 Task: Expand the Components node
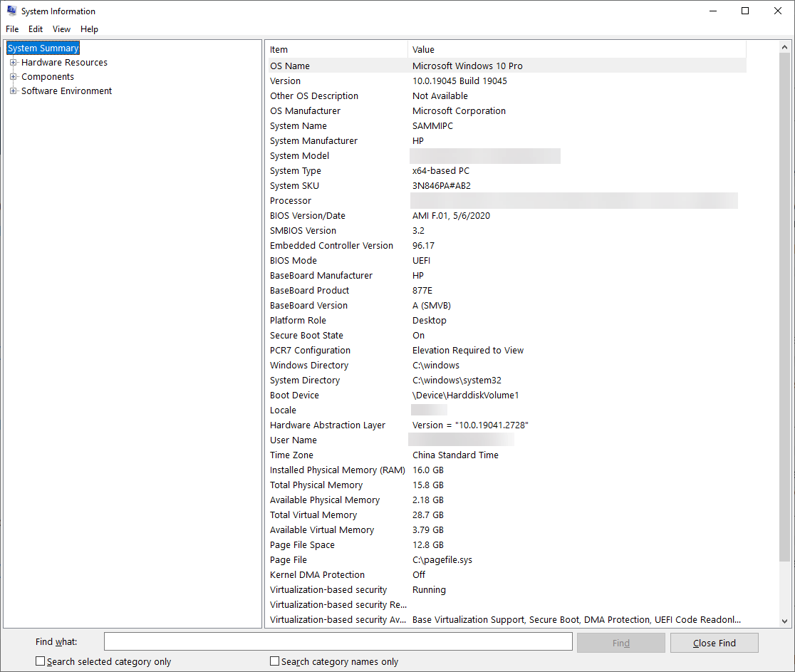coord(14,76)
